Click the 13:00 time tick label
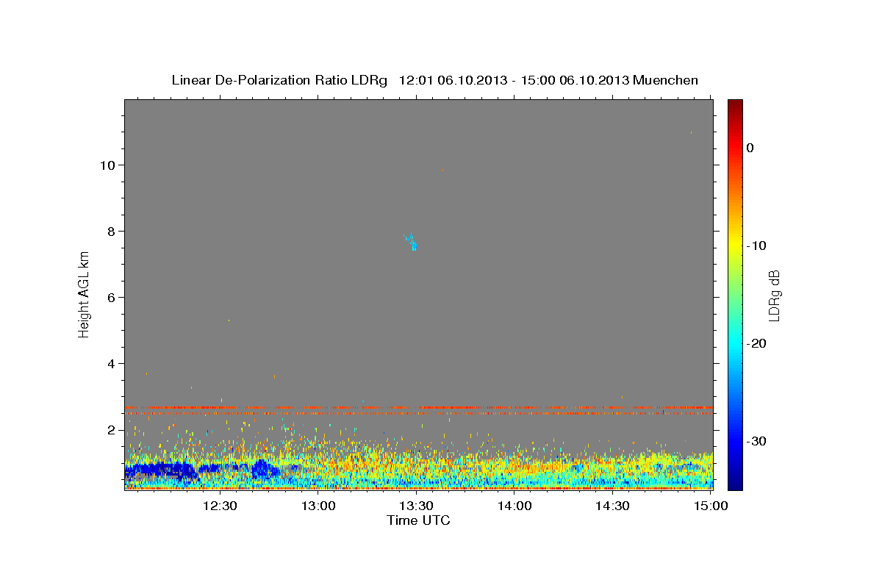The width and height of the screenshot is (882, 588). coord(318,506)
